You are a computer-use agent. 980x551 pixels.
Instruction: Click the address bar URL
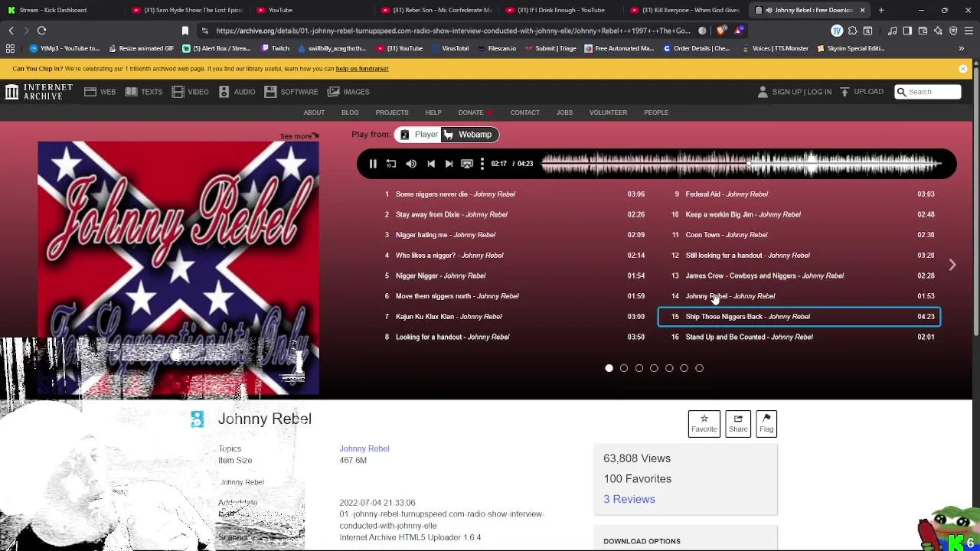(x=453, y=31)
